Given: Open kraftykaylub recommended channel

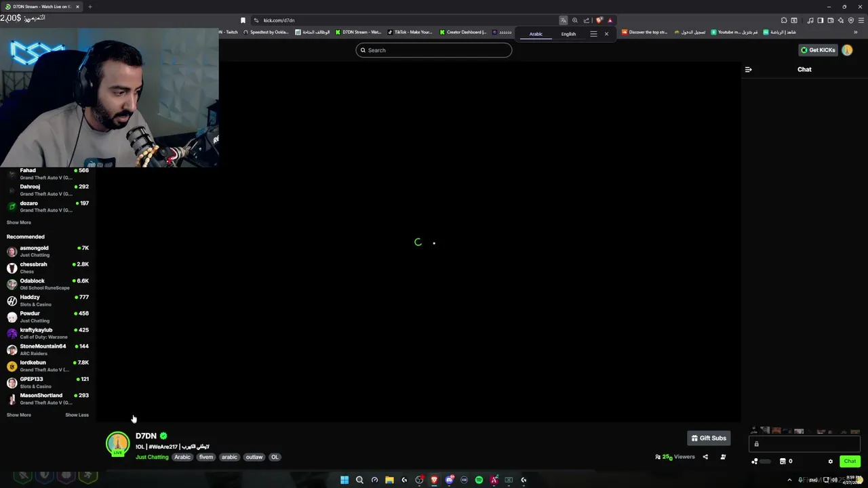Looking at the screenshot, I should (x=47, y=333).
